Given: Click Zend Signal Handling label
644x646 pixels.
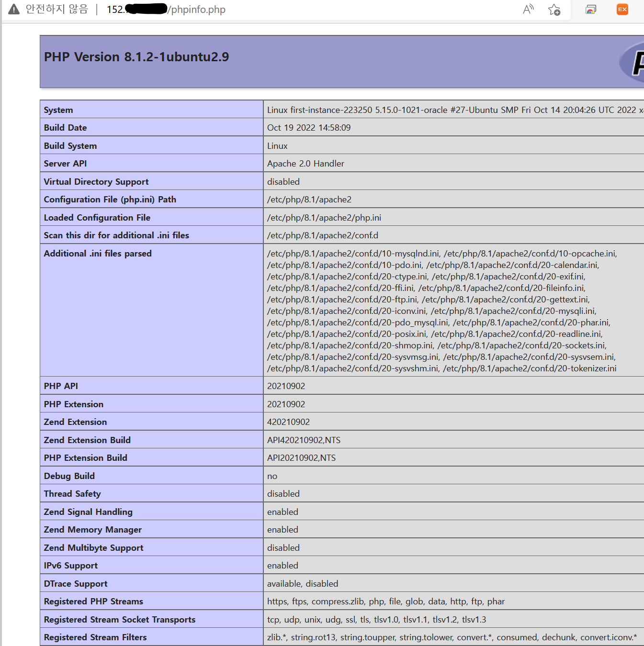Looking at the screenshot, I should coord(88,512).
